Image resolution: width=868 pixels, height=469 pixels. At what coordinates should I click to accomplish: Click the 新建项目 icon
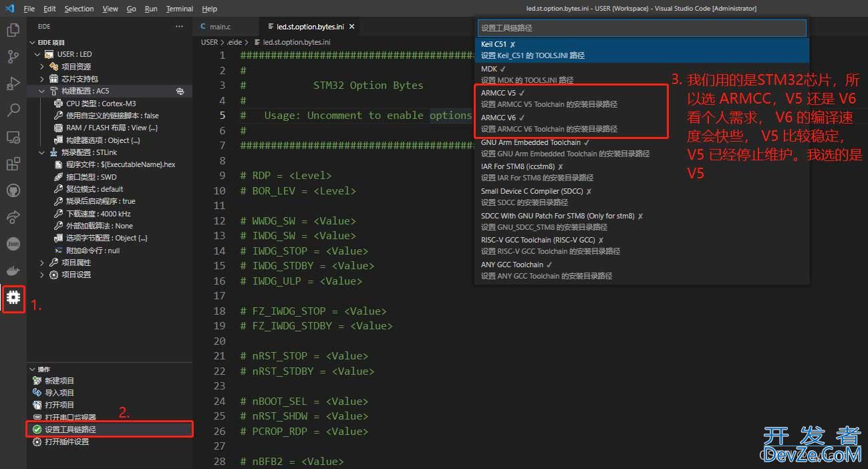pos(37,381)
